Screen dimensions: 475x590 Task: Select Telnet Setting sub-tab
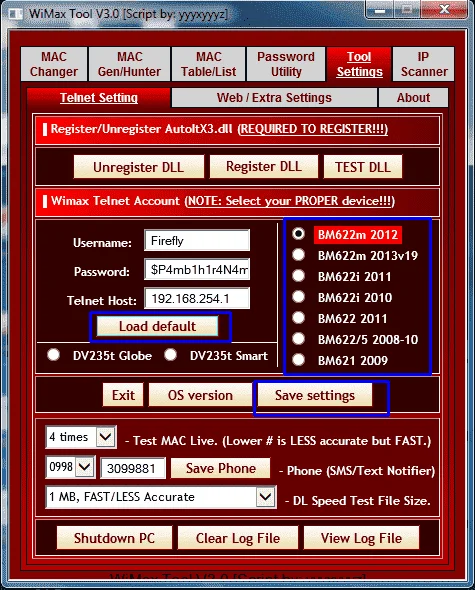click(99, 98)
